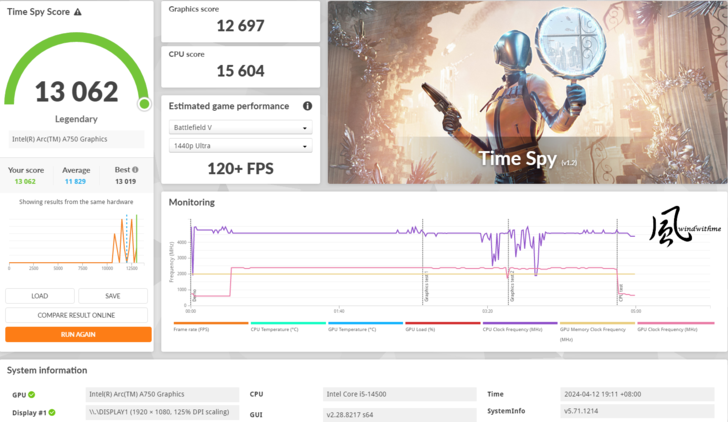The width and height of the screenshot is (728, 422).
Task: Click COMPARE RESULT ONLINE
Action: coord(77,315)
